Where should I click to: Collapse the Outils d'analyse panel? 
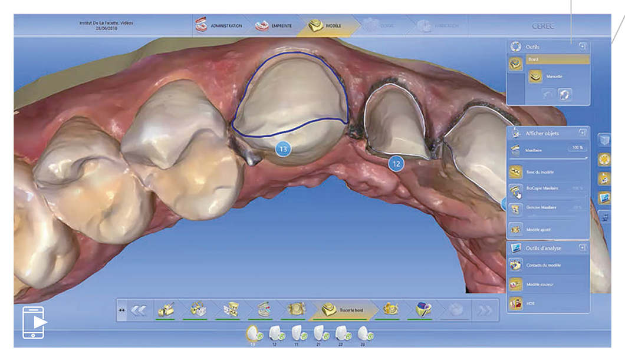point(583,248)
